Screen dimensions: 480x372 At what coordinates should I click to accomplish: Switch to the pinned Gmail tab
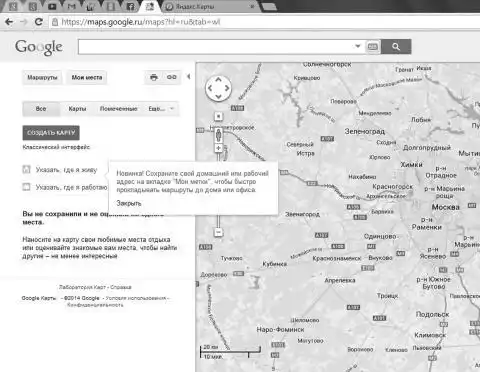[72, 6]
